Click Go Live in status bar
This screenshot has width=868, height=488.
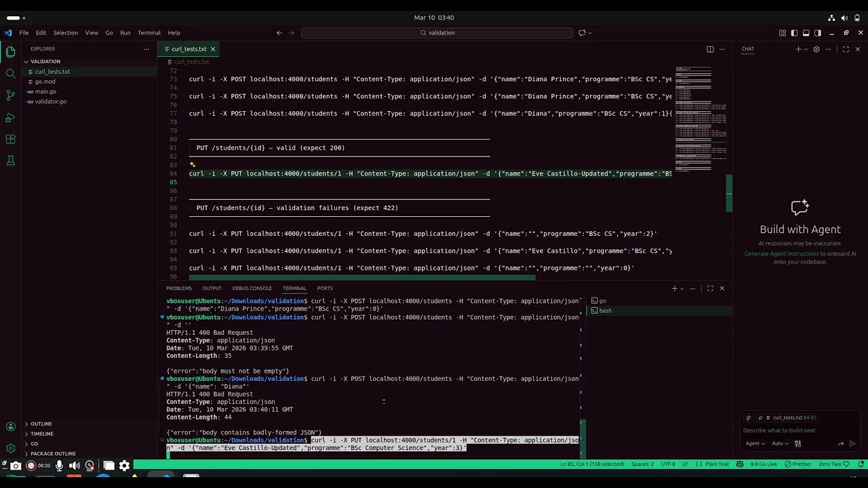coord(764,464)
